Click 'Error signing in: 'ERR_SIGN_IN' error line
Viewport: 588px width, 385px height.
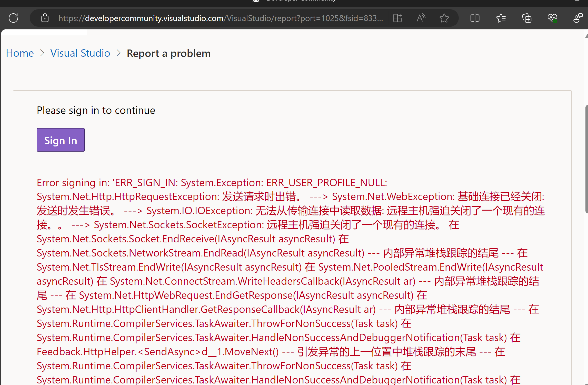tap(212, 183)
